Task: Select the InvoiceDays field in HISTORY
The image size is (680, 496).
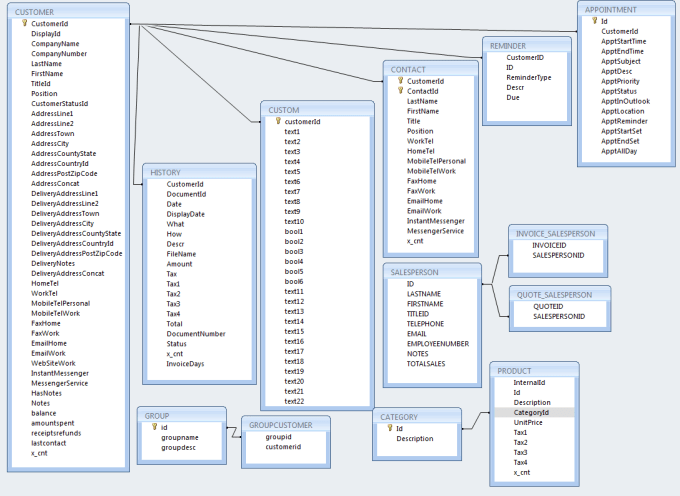Action: click(185, 363)
